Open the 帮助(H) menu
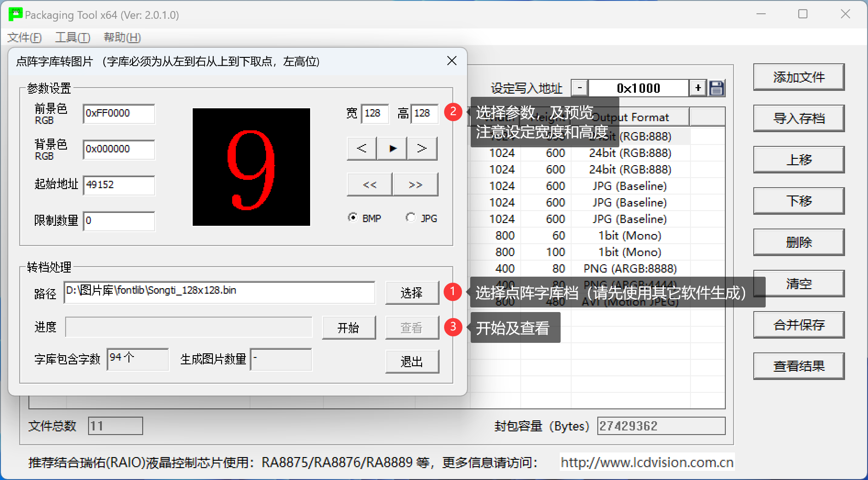This screenshot has width=868, height=480. pyautogui.click(x=122, y=37)
